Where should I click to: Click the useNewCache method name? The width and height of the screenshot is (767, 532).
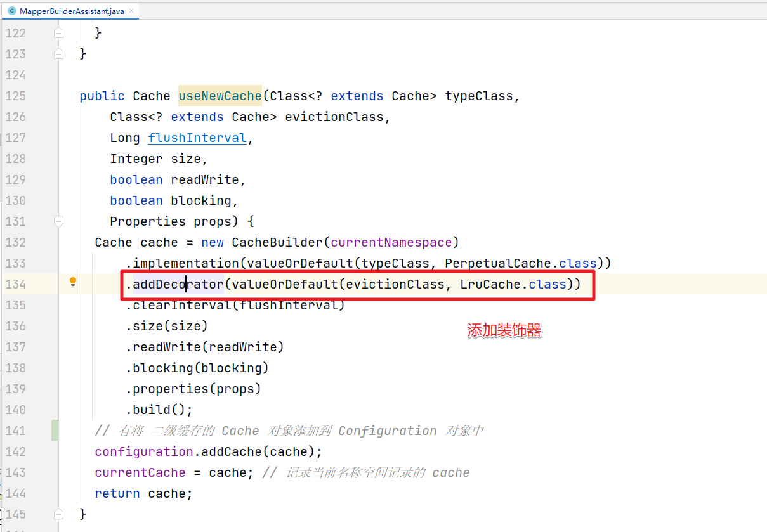tap(220, 96)
